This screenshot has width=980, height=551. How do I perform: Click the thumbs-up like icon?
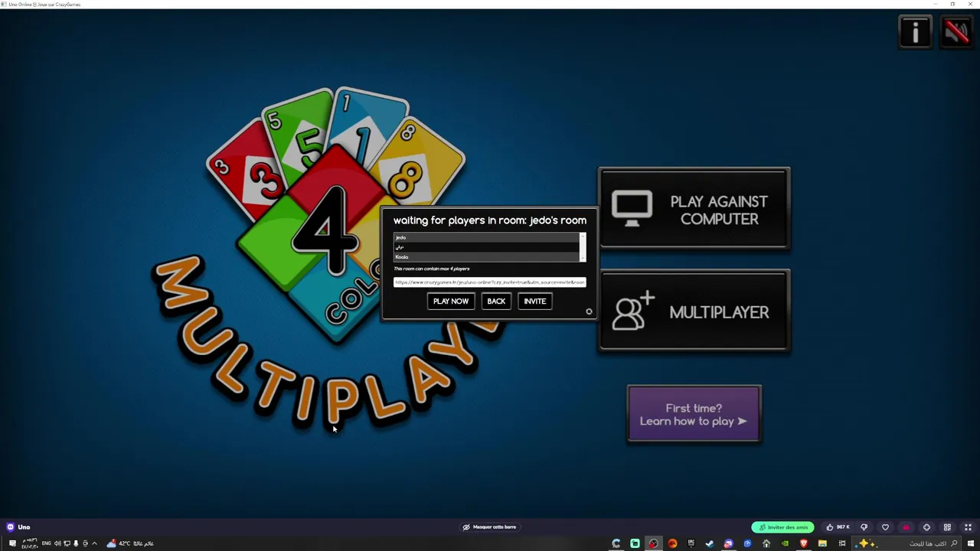(x=830, y=527)
